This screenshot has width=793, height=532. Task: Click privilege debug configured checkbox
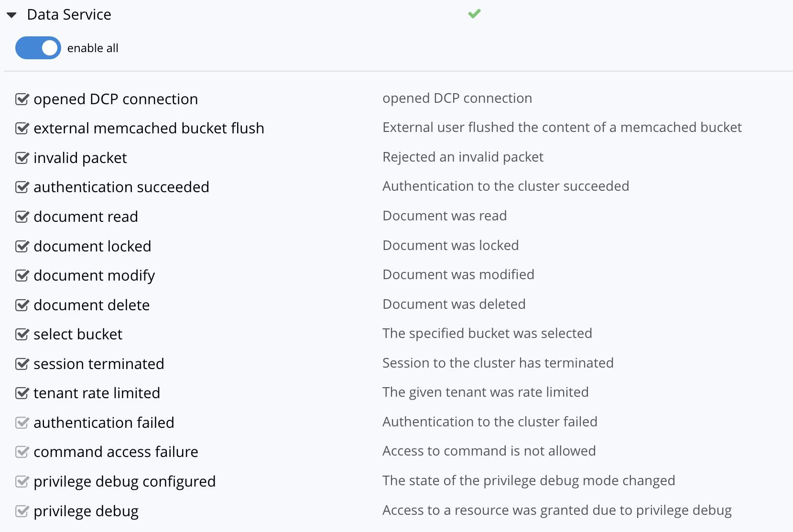click(x=22, y=481)
